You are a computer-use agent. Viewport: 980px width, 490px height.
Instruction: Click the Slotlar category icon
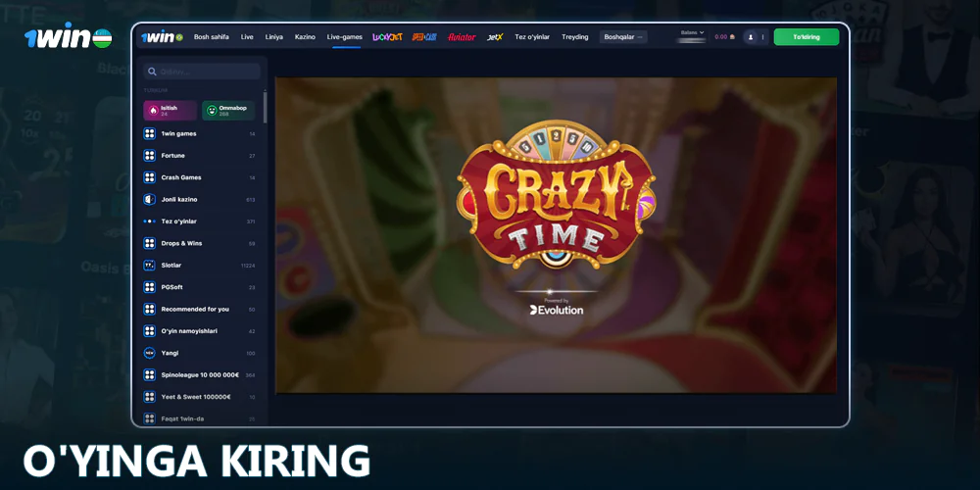[x=149, y=266]
